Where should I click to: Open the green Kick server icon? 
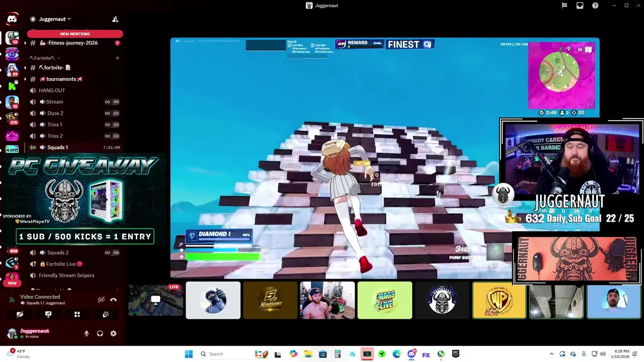pos(12,86)
